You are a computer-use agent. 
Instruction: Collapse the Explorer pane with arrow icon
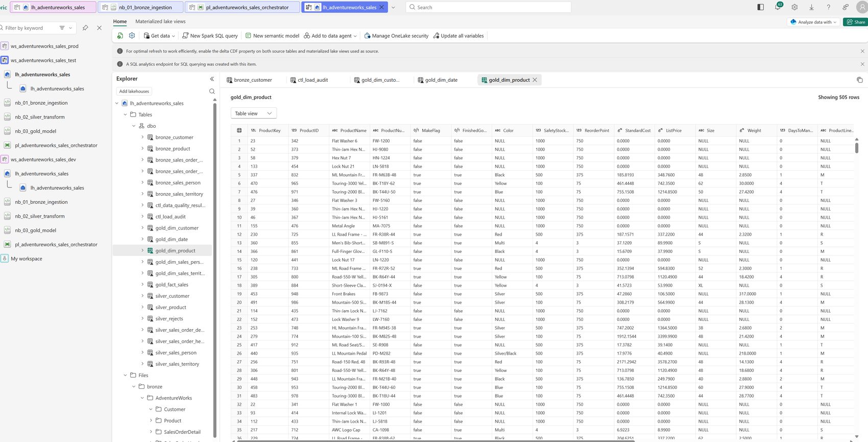212,79
